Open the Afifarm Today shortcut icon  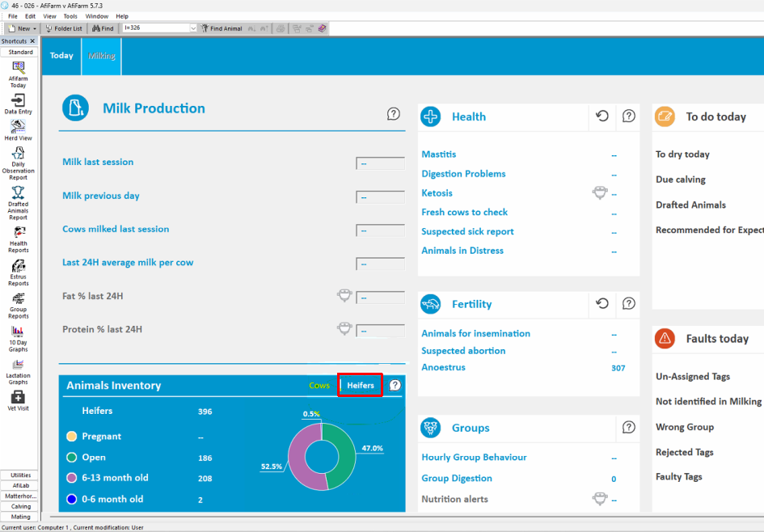point(19,68)
